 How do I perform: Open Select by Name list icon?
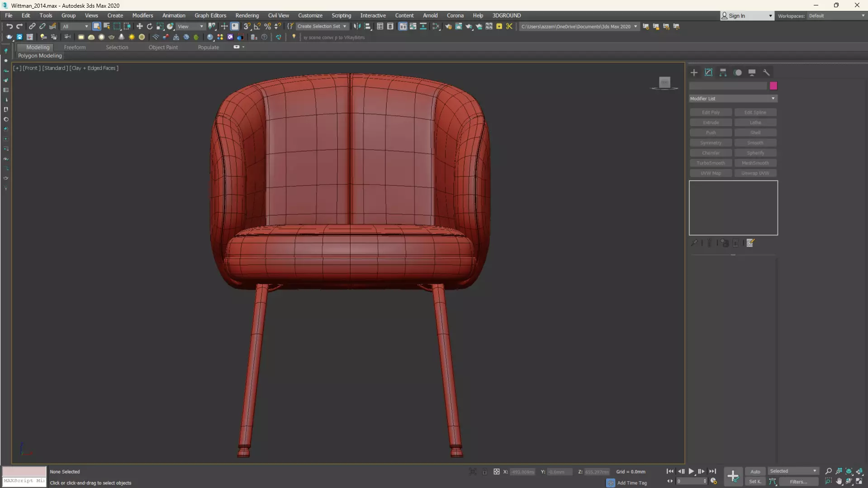coord(107,26)
